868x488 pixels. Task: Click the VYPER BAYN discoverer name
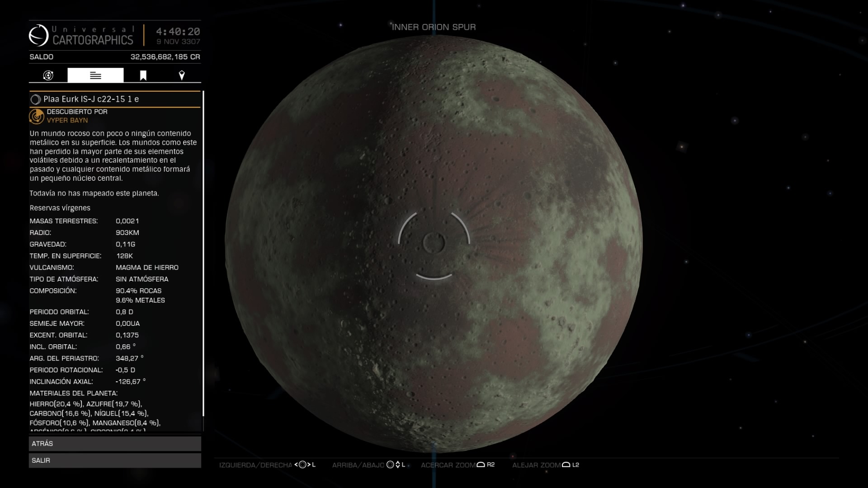pyautogui.click(x=67, y=120)
